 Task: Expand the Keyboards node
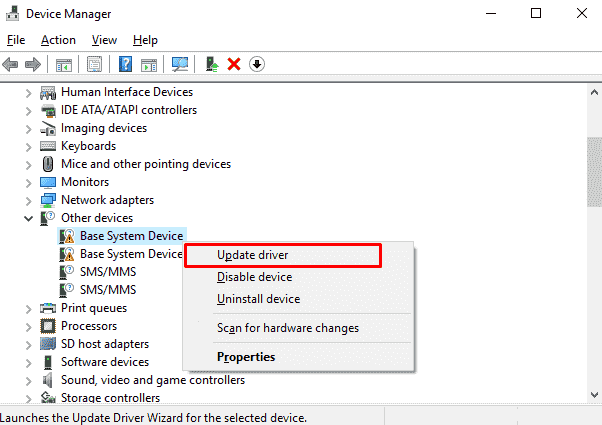[28, 147]
